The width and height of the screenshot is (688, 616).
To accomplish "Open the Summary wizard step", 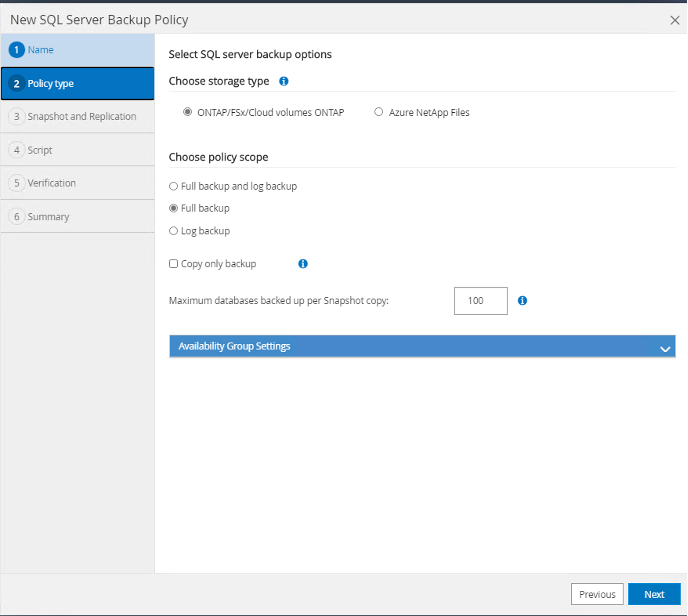I will (48, 216).
